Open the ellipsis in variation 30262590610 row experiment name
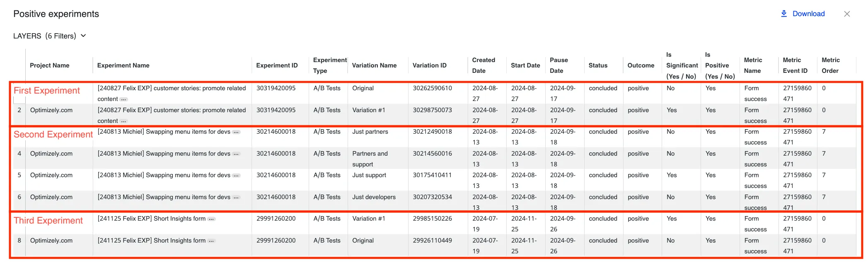Screen dimensions: 868x279 click(x=123, y=99)
